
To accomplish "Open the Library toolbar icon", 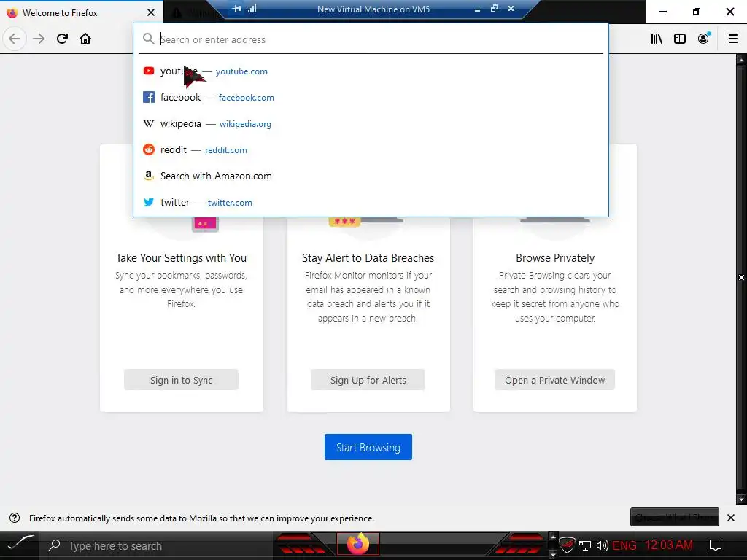I will [x=657, y=39].
